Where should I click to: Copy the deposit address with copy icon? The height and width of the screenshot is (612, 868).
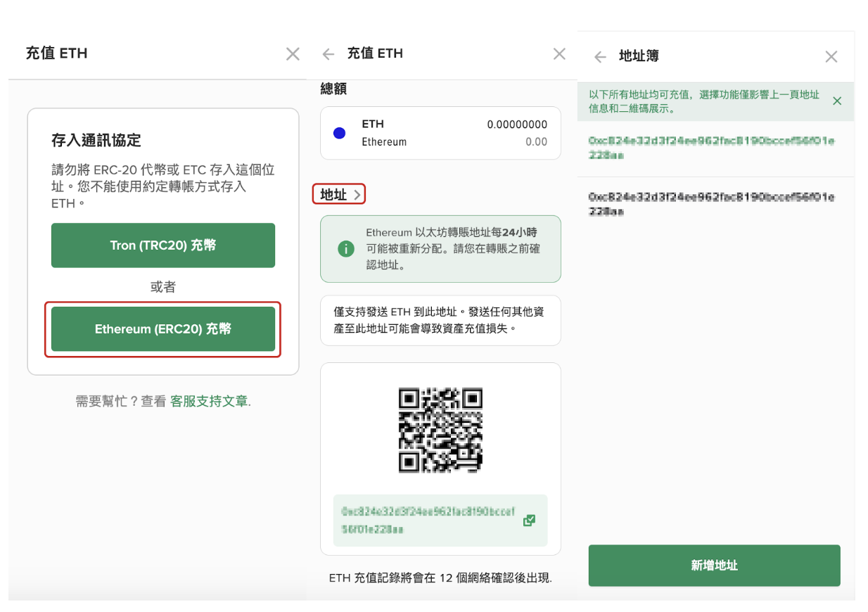coord(529,521)
